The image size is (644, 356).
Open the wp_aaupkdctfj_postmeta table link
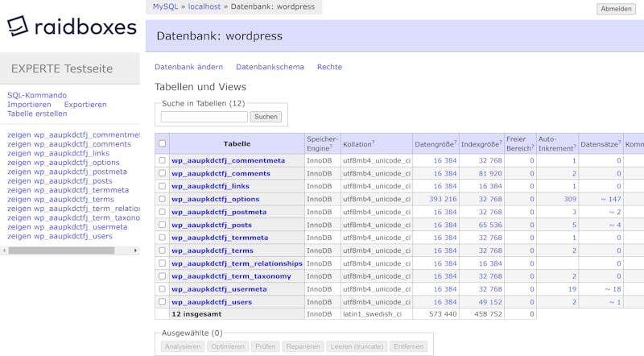(219, 212)
